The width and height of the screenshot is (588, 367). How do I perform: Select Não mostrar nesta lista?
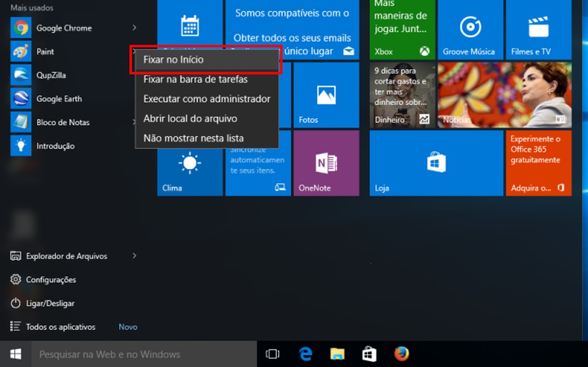(x=206, y=138)
